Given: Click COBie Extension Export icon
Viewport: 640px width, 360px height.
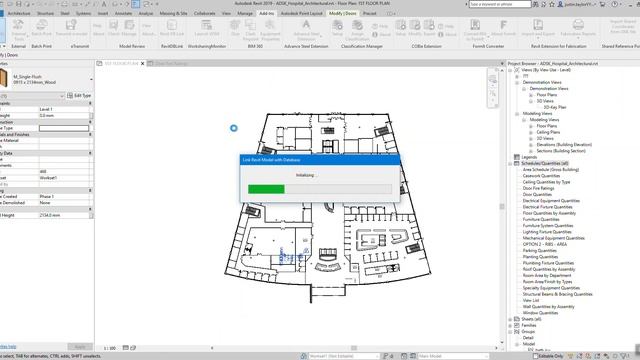Looking at the screenshot, I should tap(429, 28).
